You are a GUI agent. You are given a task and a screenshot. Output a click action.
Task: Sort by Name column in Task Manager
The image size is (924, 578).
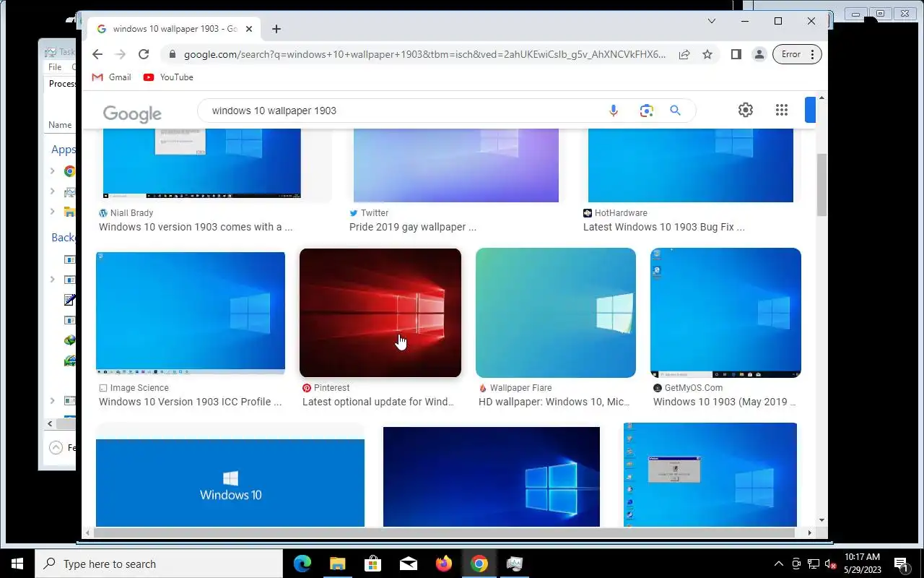tap(60, 125)
